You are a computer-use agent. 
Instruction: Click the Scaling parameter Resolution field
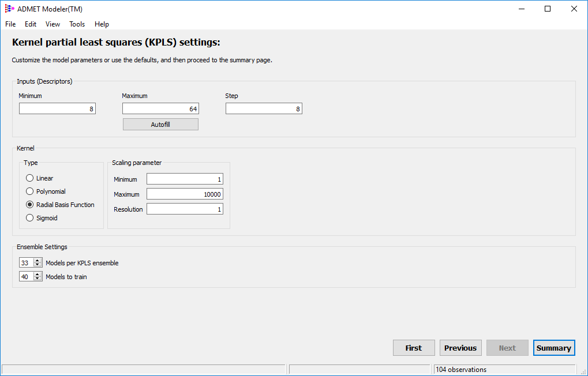pyautogui.click(x=185, y=209)
